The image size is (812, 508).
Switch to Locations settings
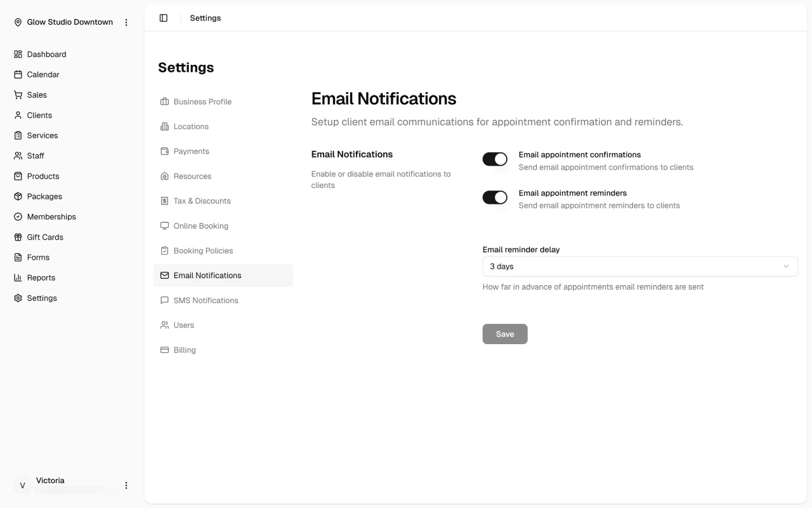(223, 126)
